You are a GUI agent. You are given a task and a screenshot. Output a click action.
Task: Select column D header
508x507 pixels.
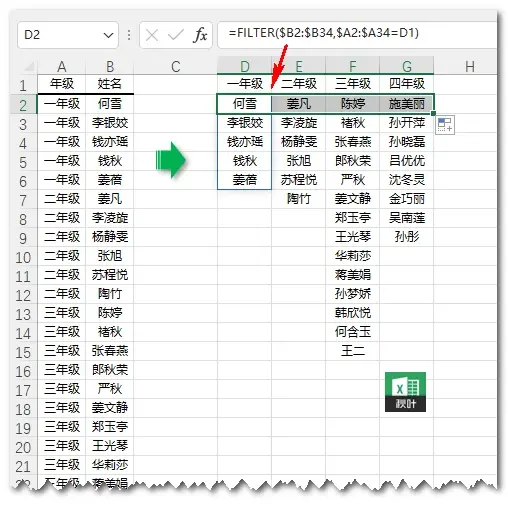(x=244, y=66)
